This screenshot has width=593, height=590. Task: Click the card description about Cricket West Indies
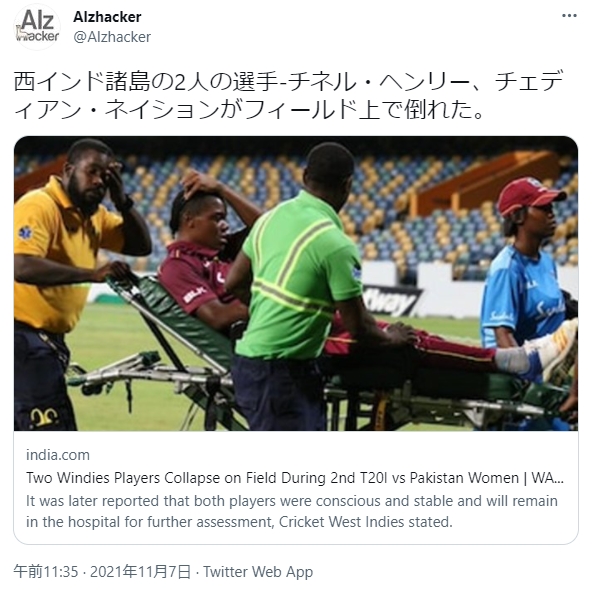(x=292, y=511)
